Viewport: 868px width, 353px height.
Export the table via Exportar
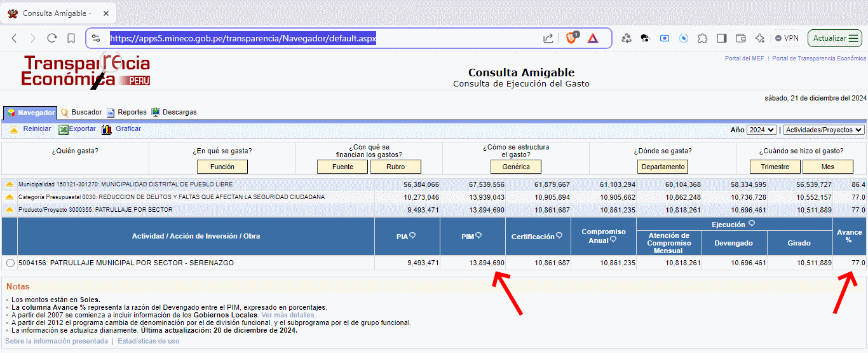click(x=77, y=129)
